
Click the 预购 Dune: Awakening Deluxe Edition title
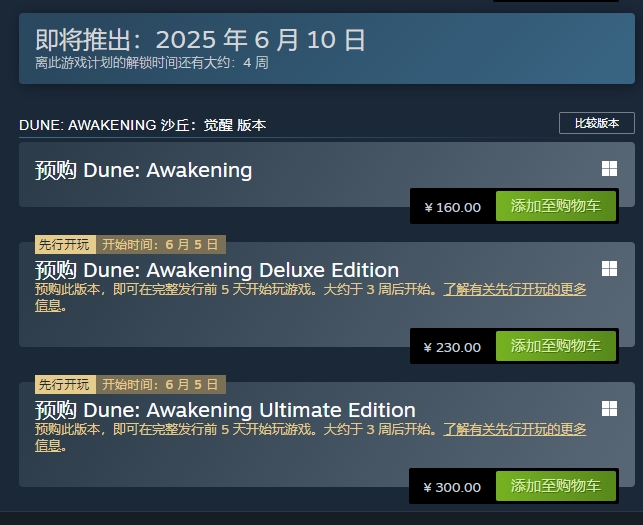tap(217, 270)
